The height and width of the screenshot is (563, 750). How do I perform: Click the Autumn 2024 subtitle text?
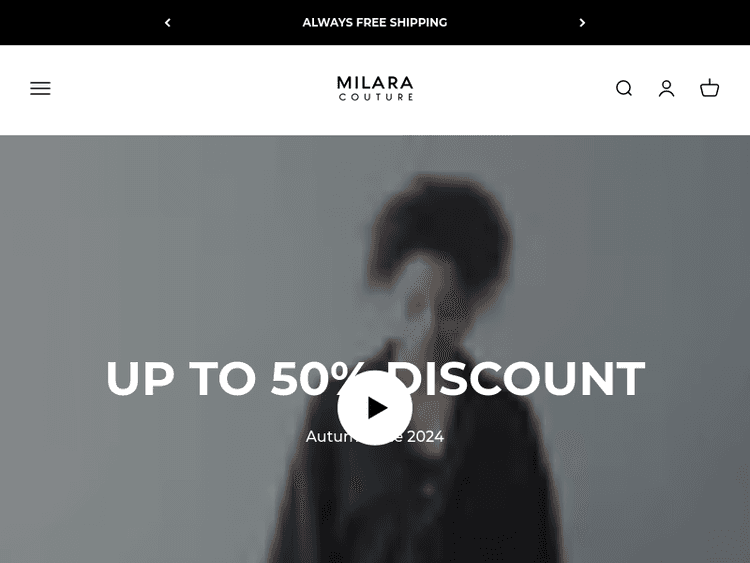pyautogui.click(x=375, y=436)
